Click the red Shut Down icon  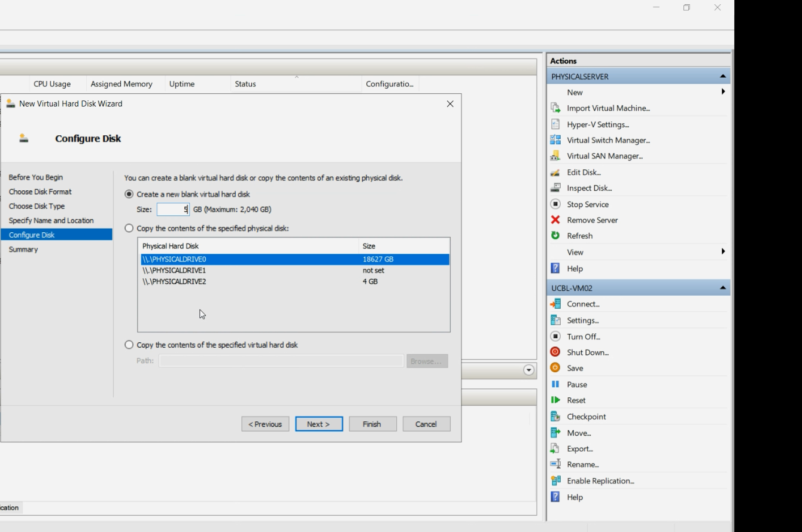click(x=555, y=352)
